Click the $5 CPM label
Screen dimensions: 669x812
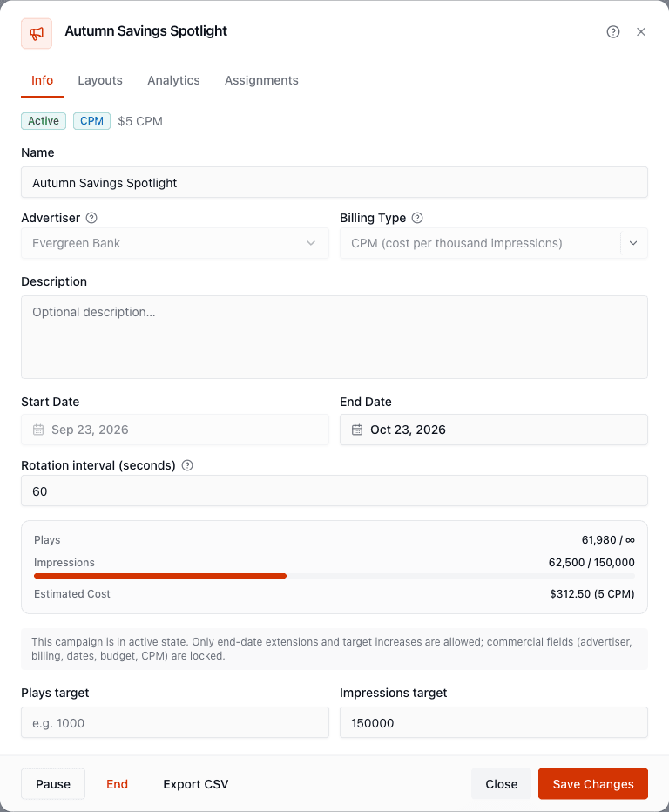pos(140,121)
